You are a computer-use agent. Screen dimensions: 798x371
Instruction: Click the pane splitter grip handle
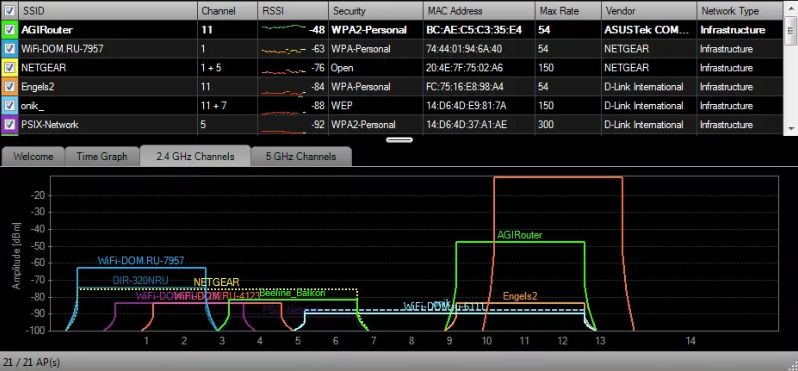click(400, 139)
